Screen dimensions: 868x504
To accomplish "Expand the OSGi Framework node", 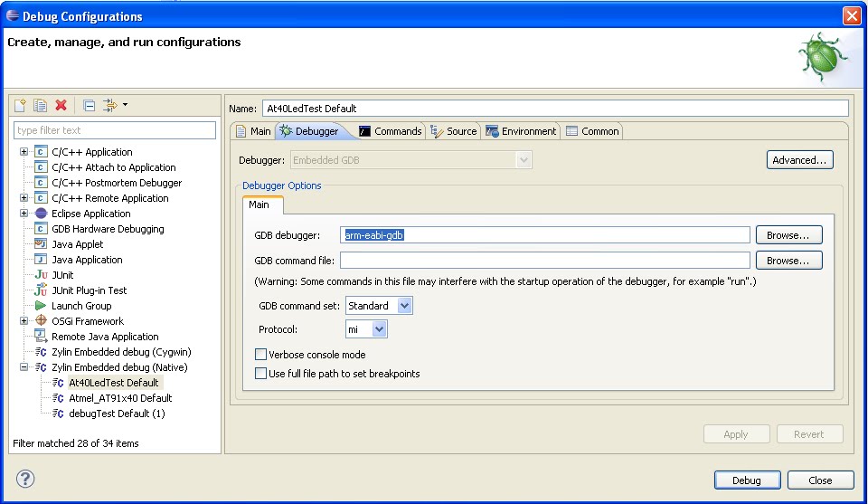I will (24, 320).
